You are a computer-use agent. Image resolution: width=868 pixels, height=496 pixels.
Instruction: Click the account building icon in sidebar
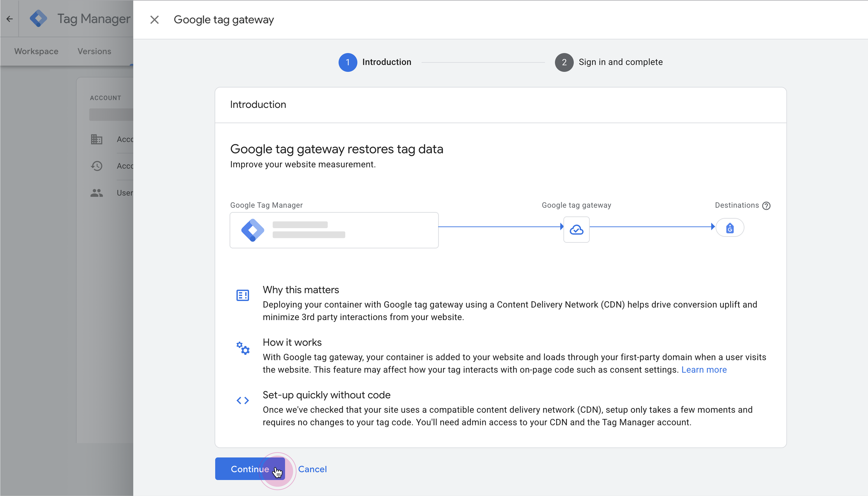click(x=96, y=139)
